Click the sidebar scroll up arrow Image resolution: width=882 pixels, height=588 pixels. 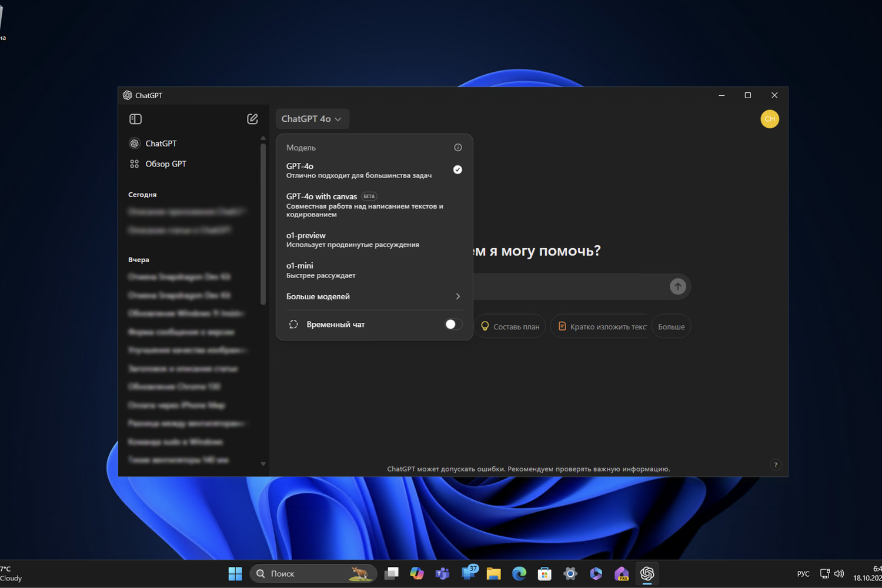point(263,138)
